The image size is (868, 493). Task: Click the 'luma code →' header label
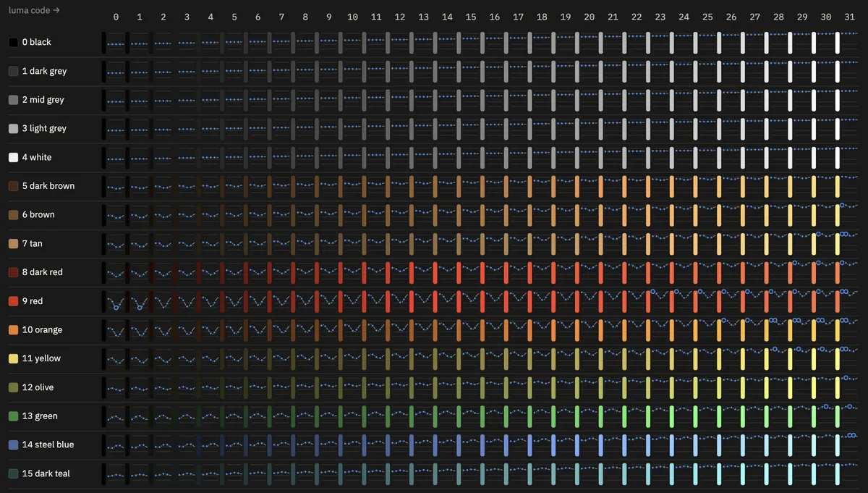[x=35, y=11]
